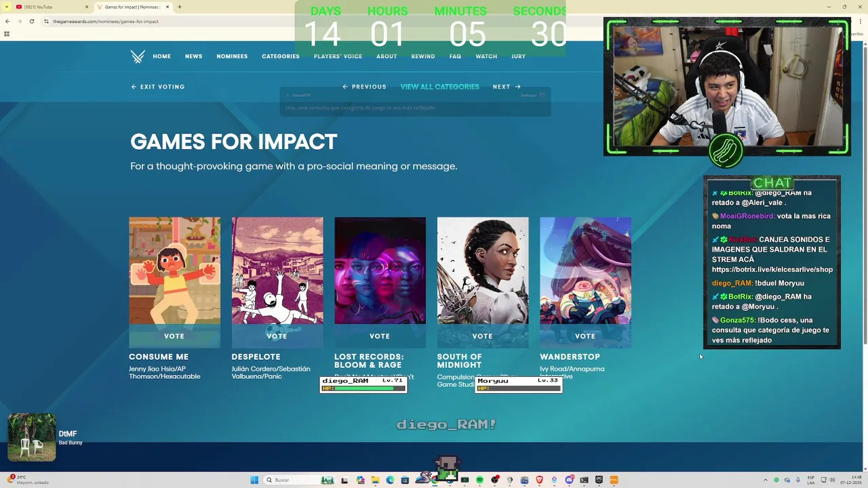The image size is (868, 488).
Task: Click the Bad Bunny DtMF album cover
Action: click(x=32, y=437)
